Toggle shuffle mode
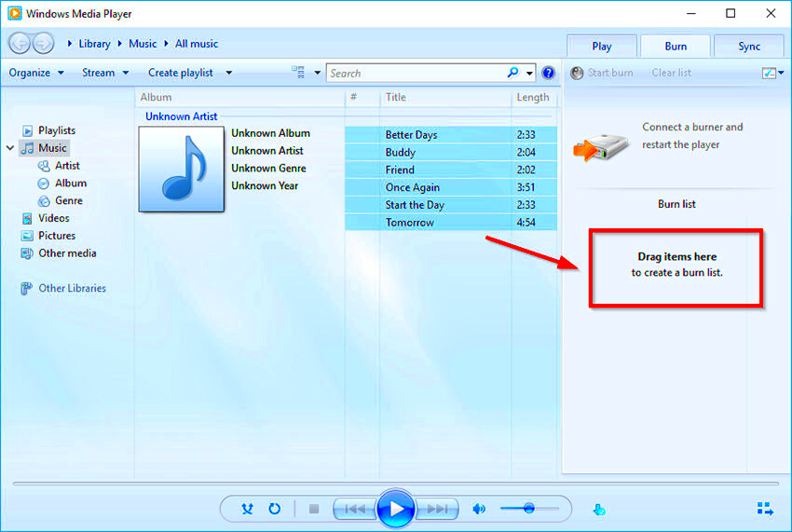The height and width of the screenshot is (532, 792). tap(247, 509)
